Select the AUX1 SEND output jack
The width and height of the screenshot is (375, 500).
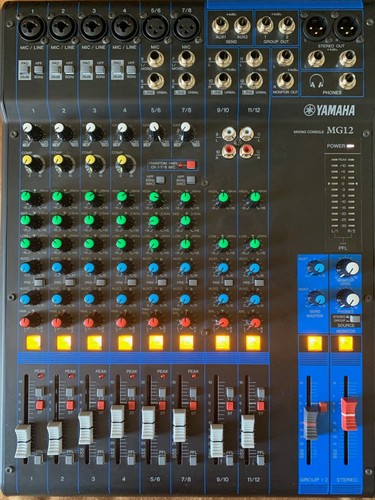220,25
